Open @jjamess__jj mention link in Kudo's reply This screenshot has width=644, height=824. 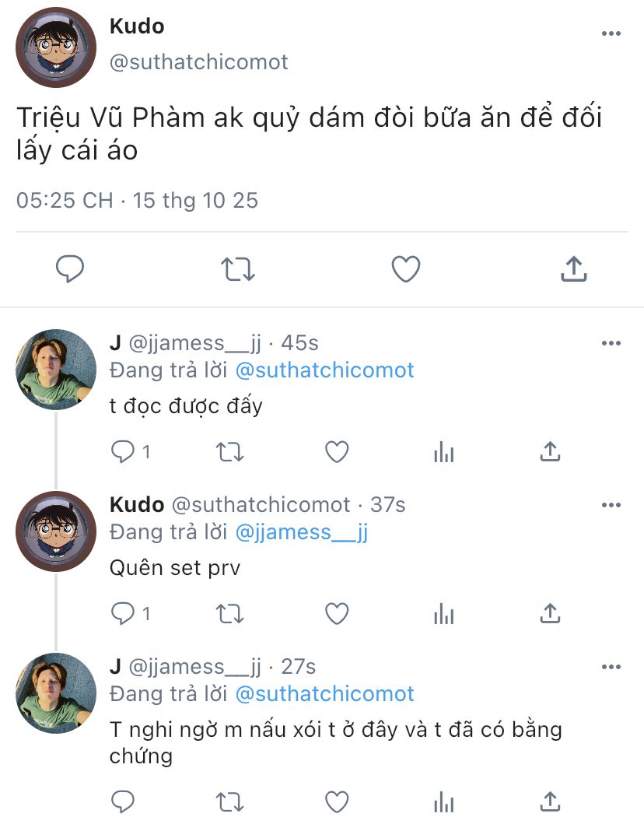tap(300, 532)
